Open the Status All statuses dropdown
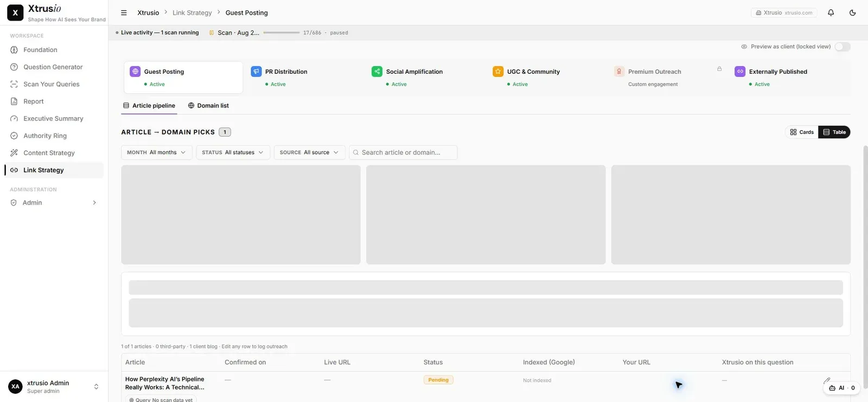 (233, 152)
